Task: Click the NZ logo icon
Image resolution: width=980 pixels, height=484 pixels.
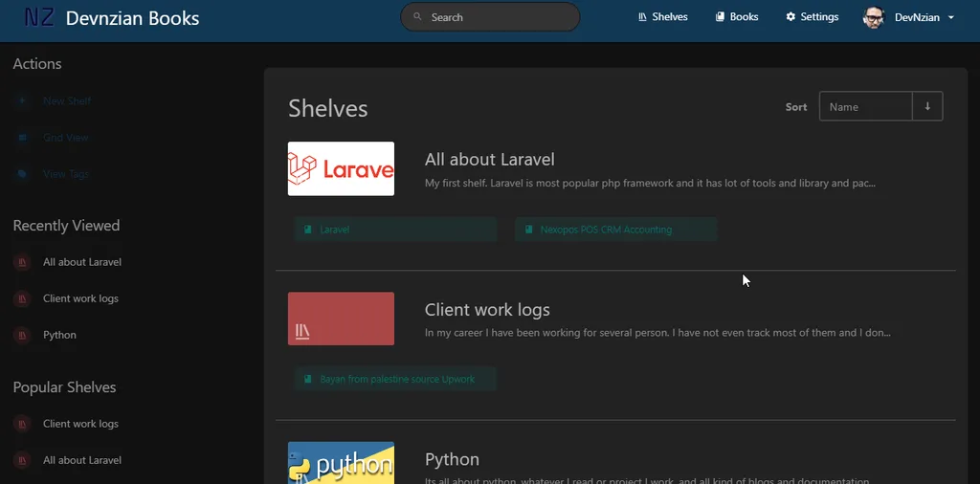Action: [x=39, y=17]
